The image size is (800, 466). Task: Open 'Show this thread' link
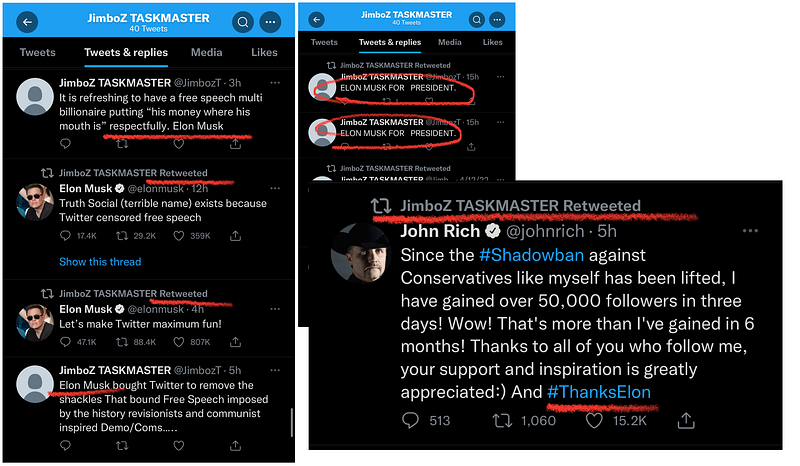[x=100, y=262]
